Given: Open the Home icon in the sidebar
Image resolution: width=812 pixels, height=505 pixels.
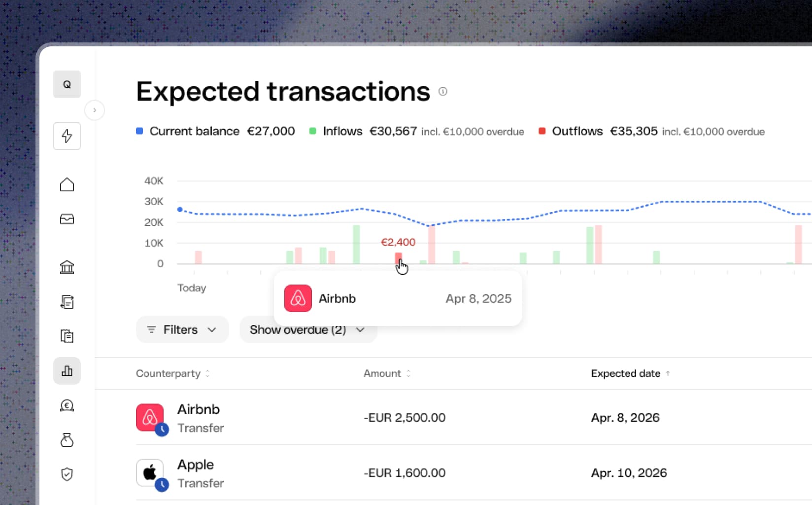Looking at the screenshot, I should coord(67,185).
